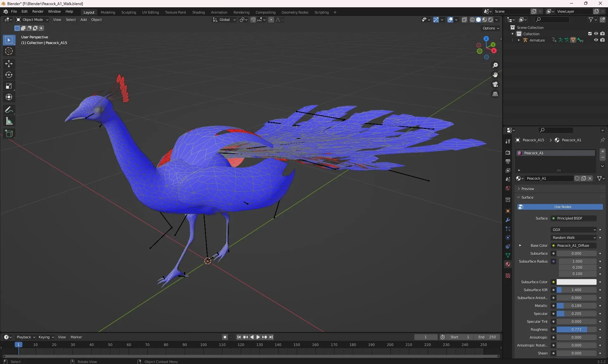Viewport: 608px width, 364px height.
Task: Click the Subsurface Color white swatch
Action: tap(576, 282)
